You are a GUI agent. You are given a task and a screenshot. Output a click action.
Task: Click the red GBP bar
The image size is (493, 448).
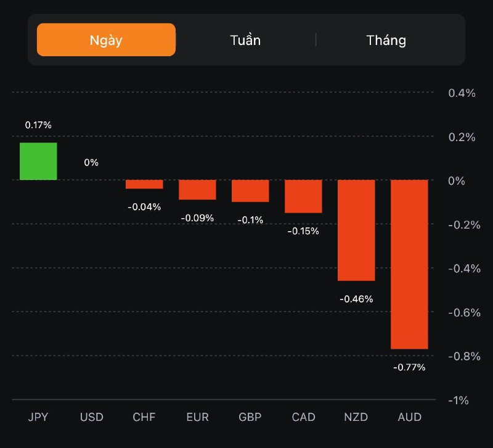[250, 191]
